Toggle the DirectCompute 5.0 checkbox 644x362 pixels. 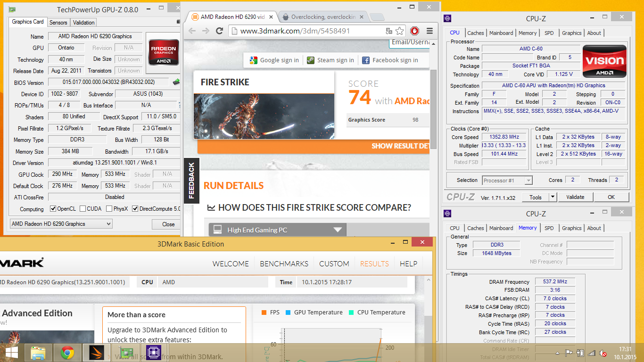point(135,209)
